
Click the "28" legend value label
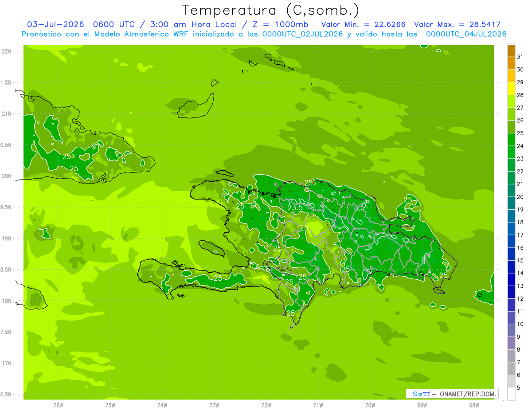(520, 95)
